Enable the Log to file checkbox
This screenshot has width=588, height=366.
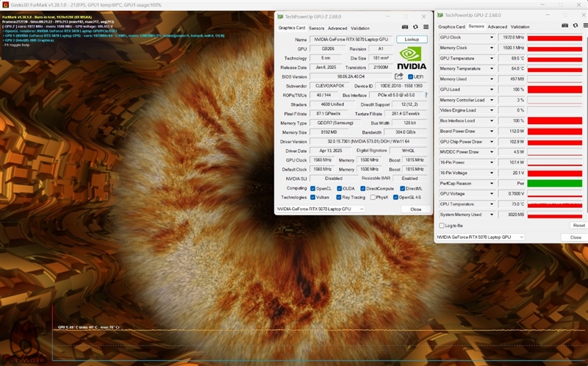click(441, 225)
